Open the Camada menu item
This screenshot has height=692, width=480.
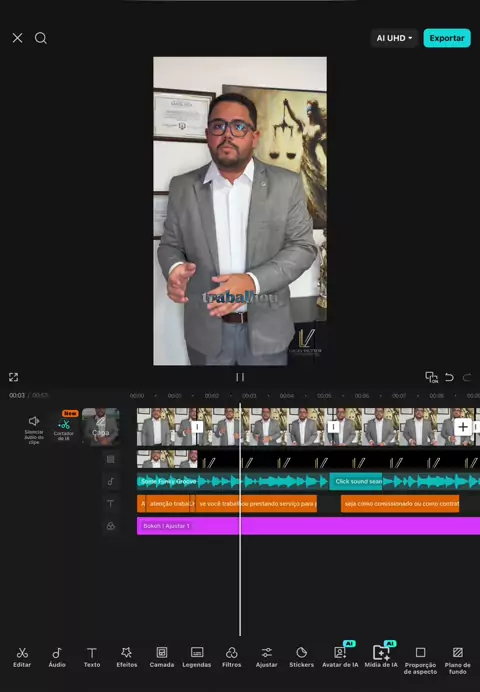[161, 657]
